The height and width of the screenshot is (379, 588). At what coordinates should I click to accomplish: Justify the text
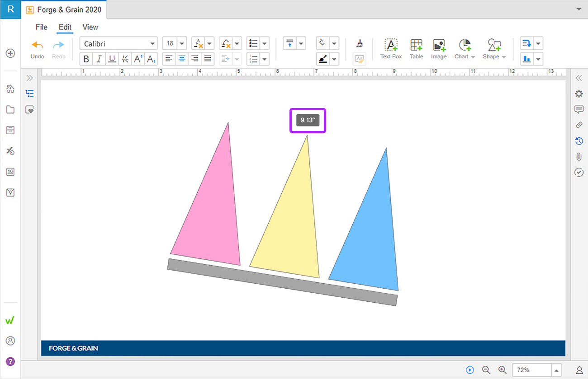tap(208, 59)
